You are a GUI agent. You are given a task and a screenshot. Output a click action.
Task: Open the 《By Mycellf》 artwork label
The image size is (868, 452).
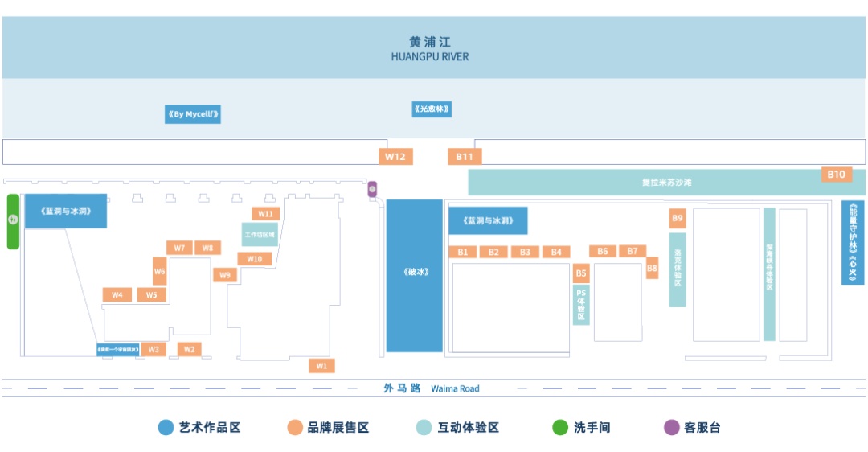click(193, 114)
